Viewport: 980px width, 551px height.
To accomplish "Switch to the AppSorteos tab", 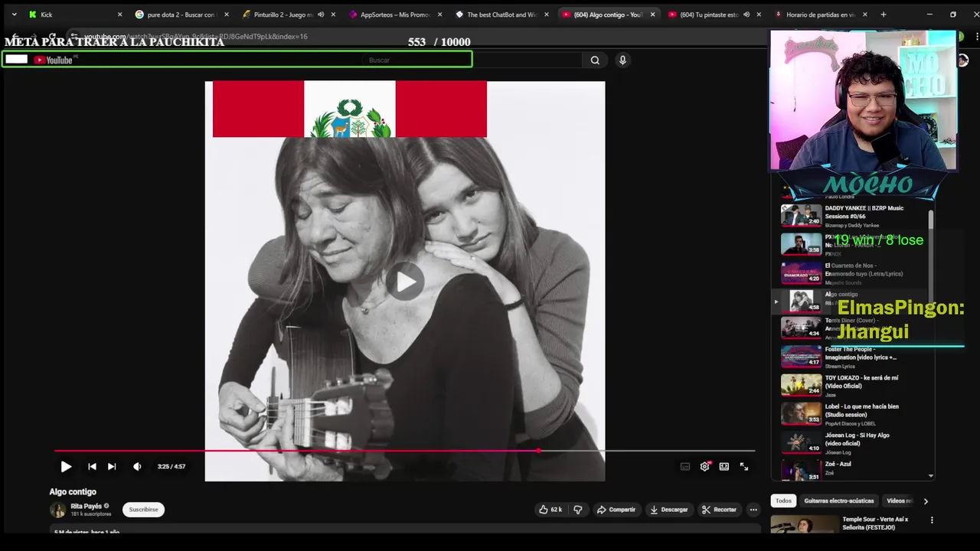I will tap(394, 15).
